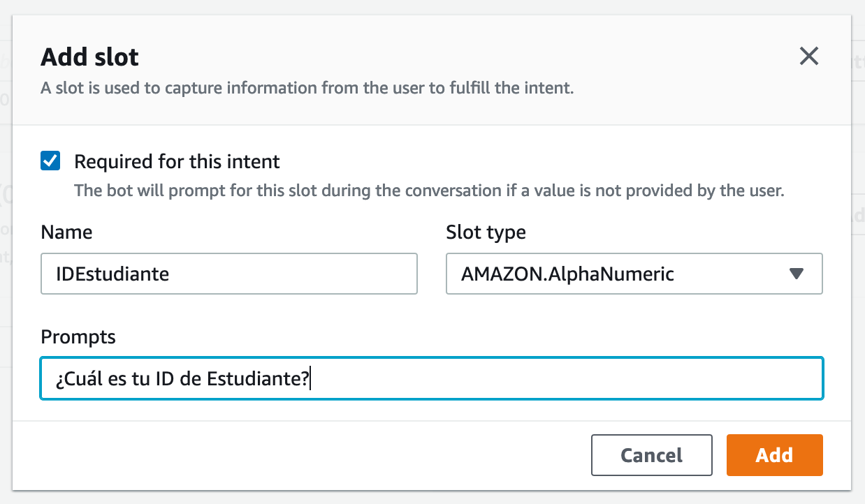Click the "Slot type" field label
The image size is (865, 504).
[486, 232]
